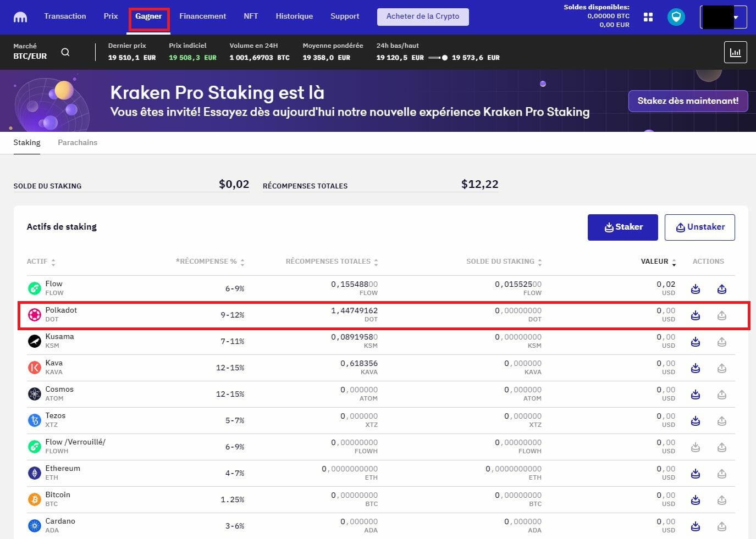Click the unstake icon in Kava row
The width and height of the screenshot is (756, 539).
pos(722,368)
